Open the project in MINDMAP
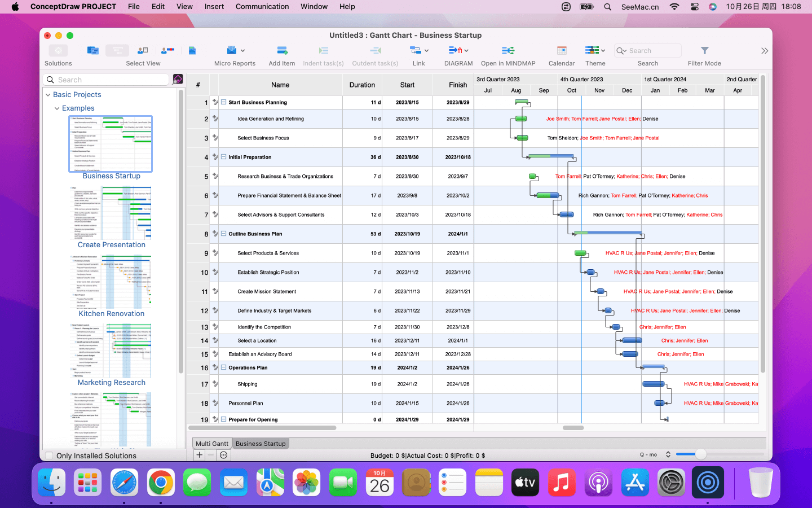The image size is (812, 508). click(x=507, y=51)
